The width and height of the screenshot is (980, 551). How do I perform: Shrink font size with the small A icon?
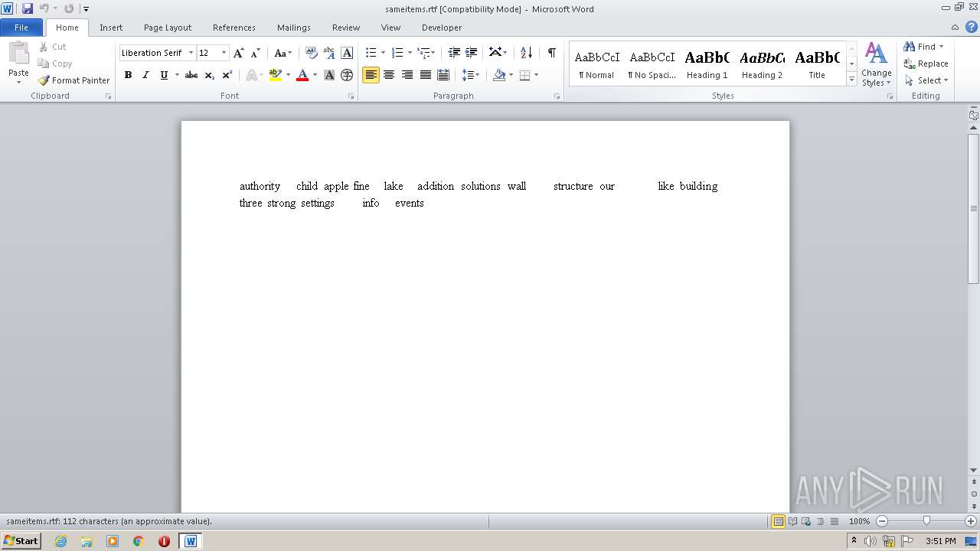tap(256, 53)
